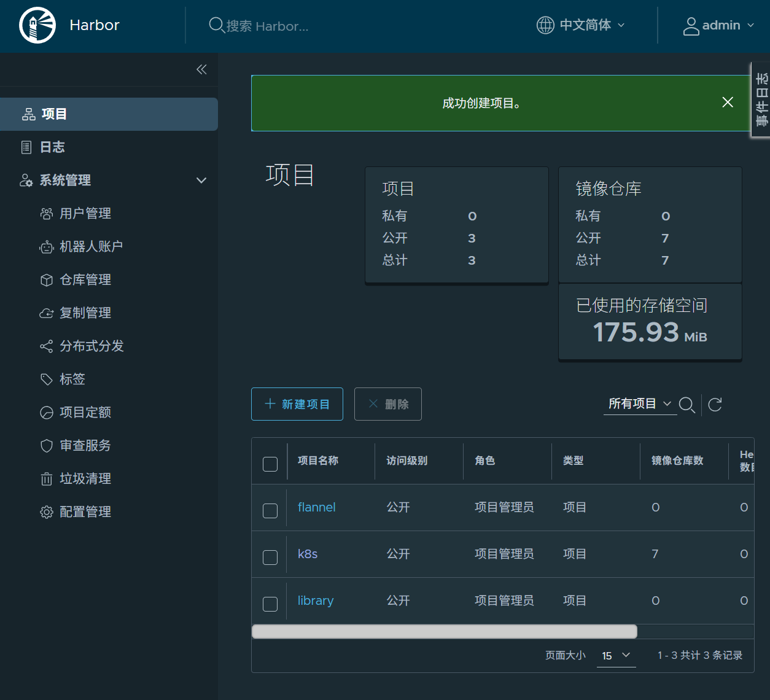Open the library project link
The image size is (770, 700).
coord(316,601)
